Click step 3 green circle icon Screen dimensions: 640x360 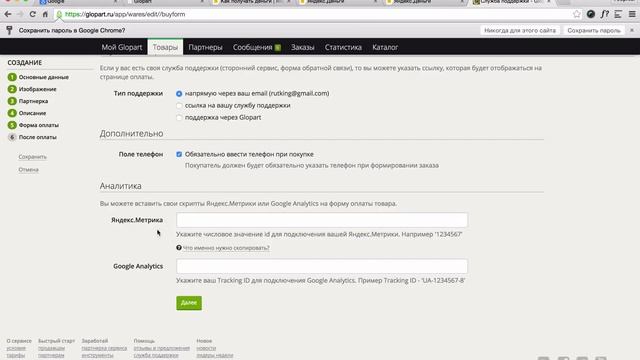tap(12, 101)
